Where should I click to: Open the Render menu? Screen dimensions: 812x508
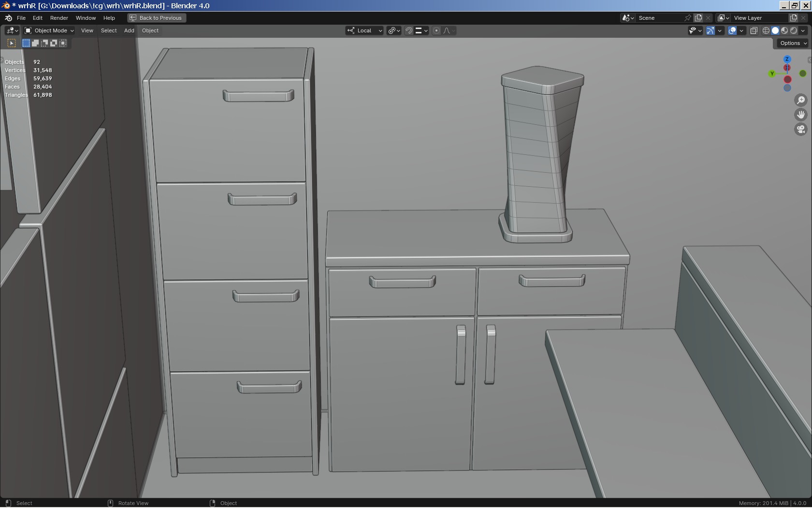pos(59,18)
